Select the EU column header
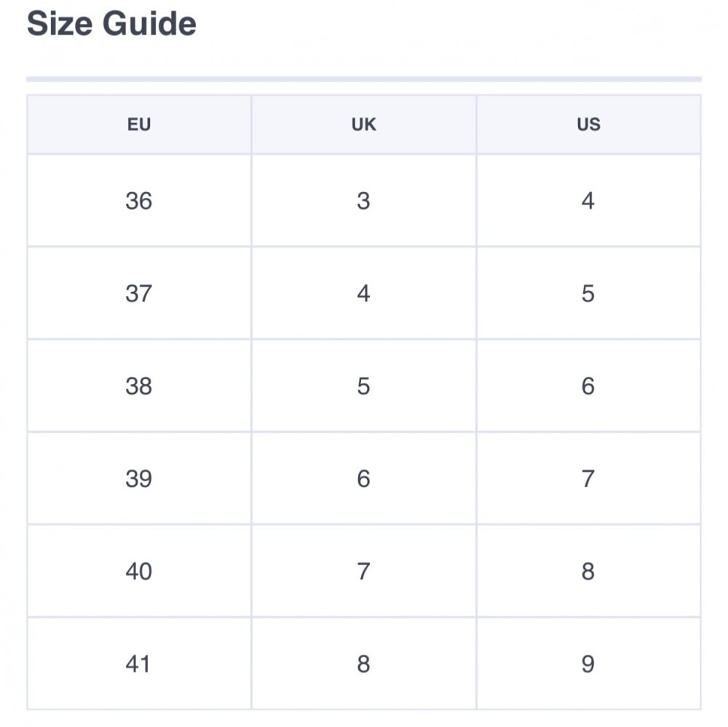This screenshot has height=727, width=728. pos(138,124)
